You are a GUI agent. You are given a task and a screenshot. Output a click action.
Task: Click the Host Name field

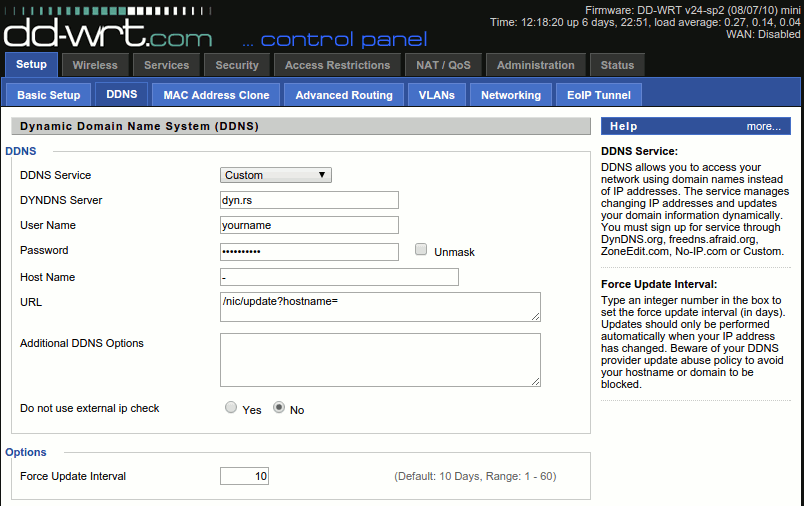click(x=339, y=277)
